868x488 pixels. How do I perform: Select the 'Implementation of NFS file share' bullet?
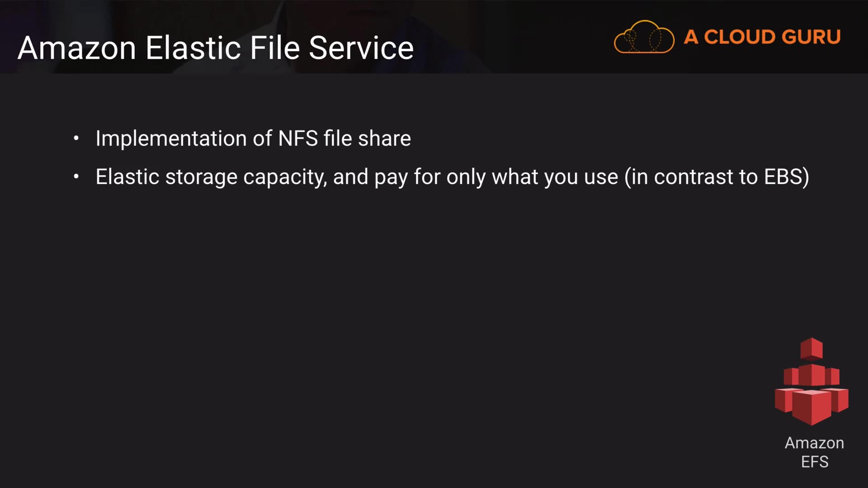click(x=253, y=138)
